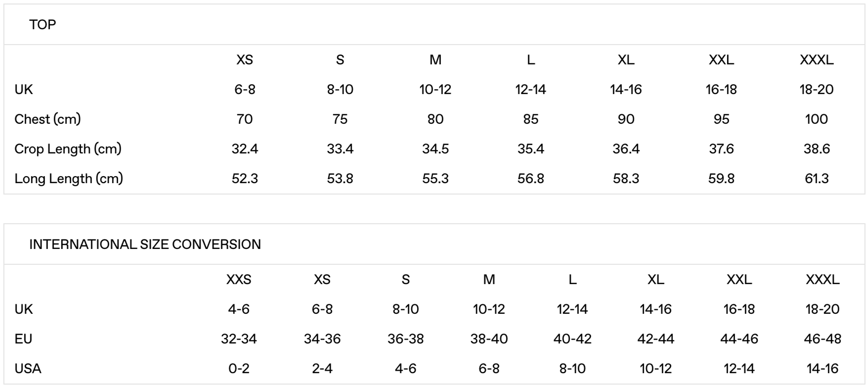Click the EU row label
This screenshot has width=868, height=387.
click(x=23, y=339)
